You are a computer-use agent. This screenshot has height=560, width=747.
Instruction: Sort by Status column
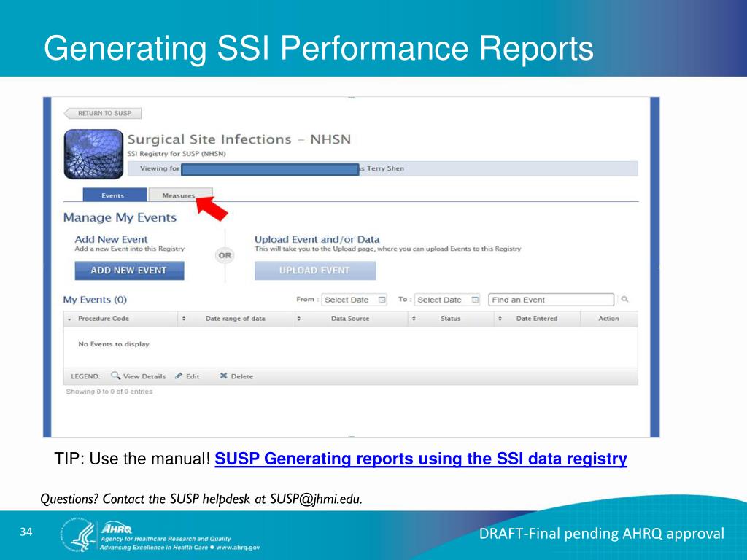pos(451,319)
